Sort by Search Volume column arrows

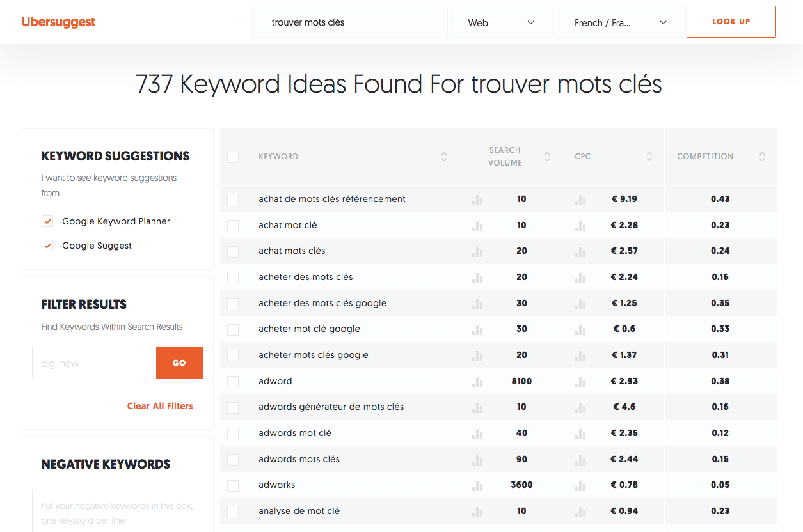pos(547,157)
